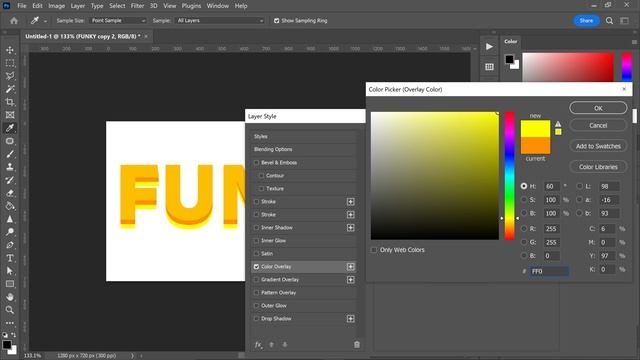Select the Rectangle shape tool

10,284
